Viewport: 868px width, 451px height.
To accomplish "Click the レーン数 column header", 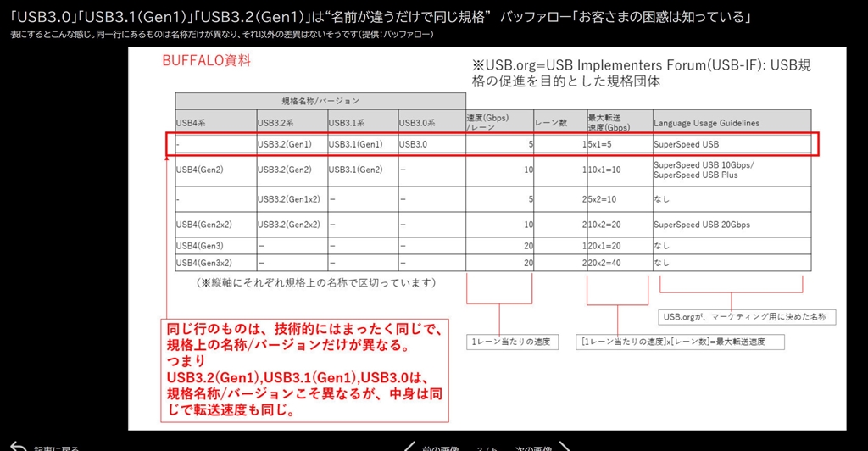I will coord(560,122).
